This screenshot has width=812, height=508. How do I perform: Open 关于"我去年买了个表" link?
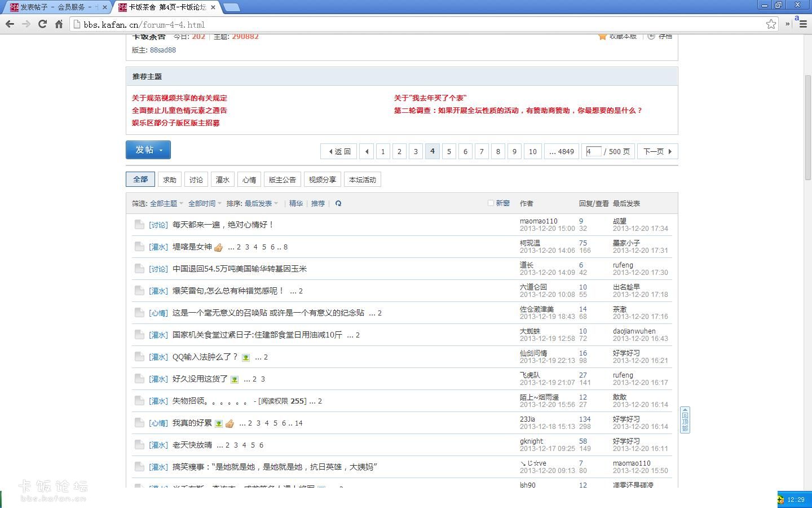pyautogui.click(x=430, y=98)
